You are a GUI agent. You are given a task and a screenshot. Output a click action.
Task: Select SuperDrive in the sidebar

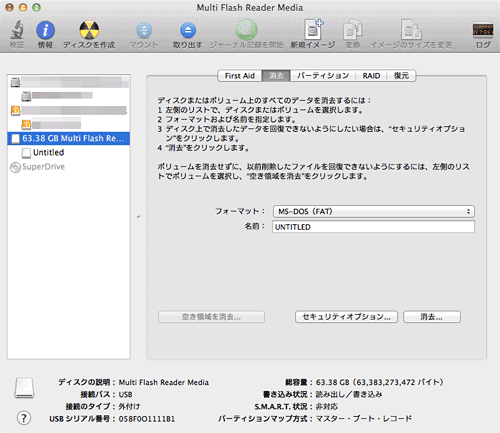(x=68, y=167)
